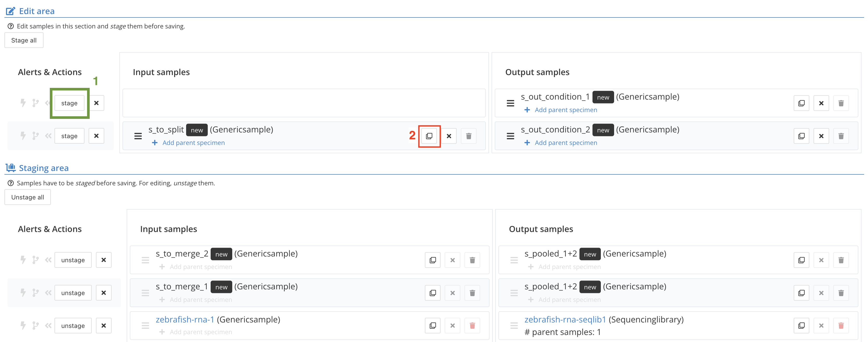Delete s_to_split with the trash icon
The image size is (868, 342).
click(x=469, y=136)
